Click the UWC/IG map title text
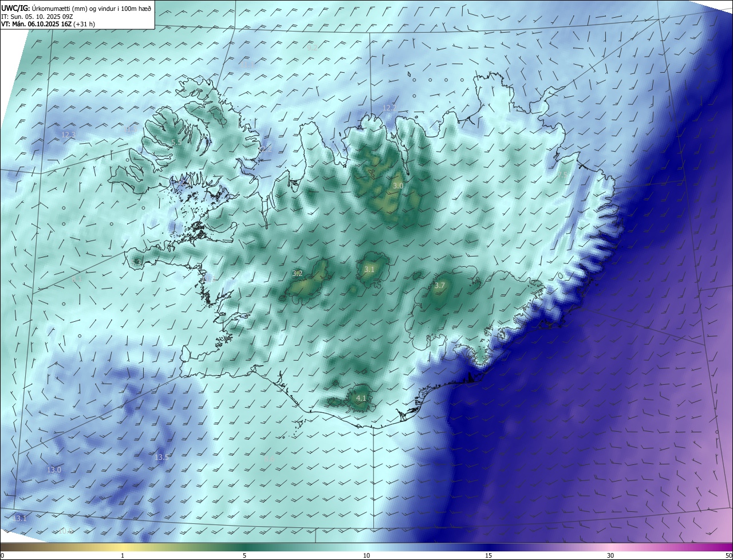The width and height of the screenshot is (733, 560). click(x=76, y=7)
